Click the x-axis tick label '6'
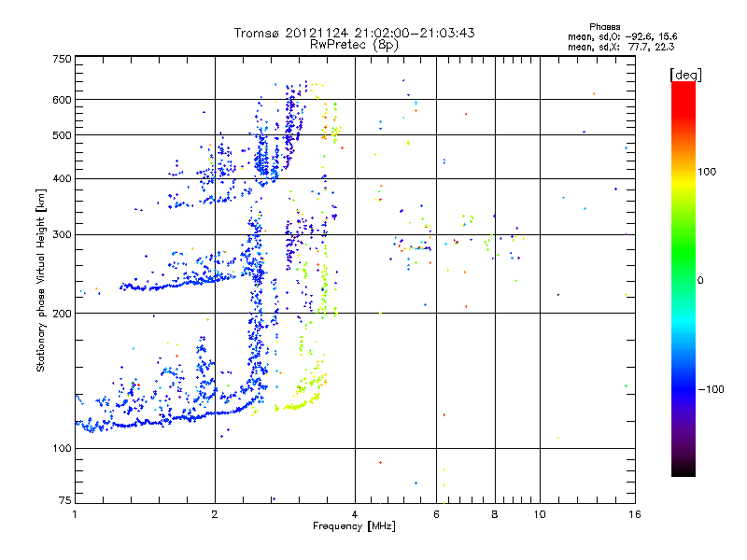This screenshot has height=560, width=747. point(436,514)
